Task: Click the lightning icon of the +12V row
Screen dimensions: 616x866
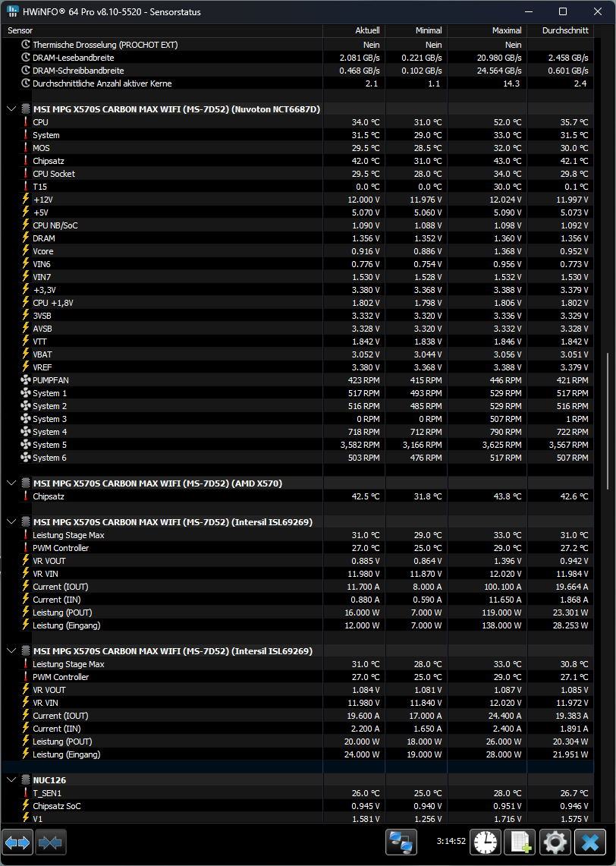Action: coord(25,200)
